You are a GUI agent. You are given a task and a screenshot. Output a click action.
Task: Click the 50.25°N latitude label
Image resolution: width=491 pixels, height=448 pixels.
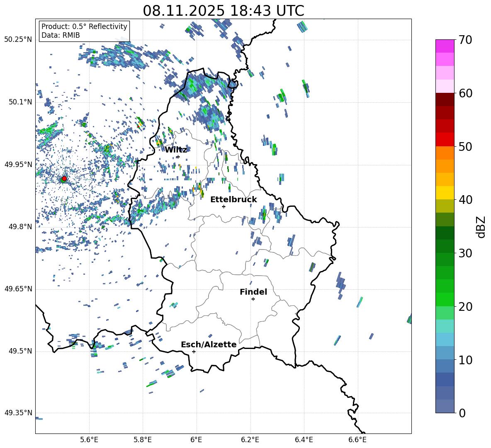(18, 40)
